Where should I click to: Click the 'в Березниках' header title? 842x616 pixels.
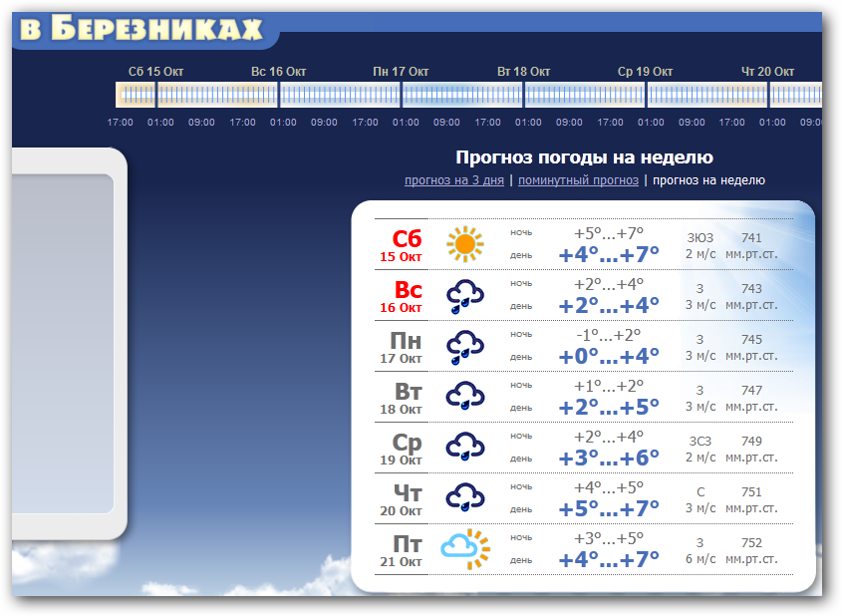(x=141, y=29)
